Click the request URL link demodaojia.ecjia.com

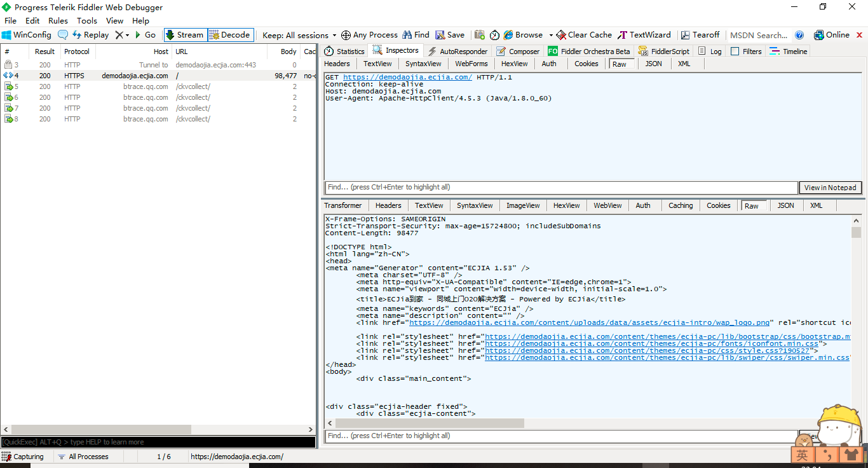coord(407,77)
